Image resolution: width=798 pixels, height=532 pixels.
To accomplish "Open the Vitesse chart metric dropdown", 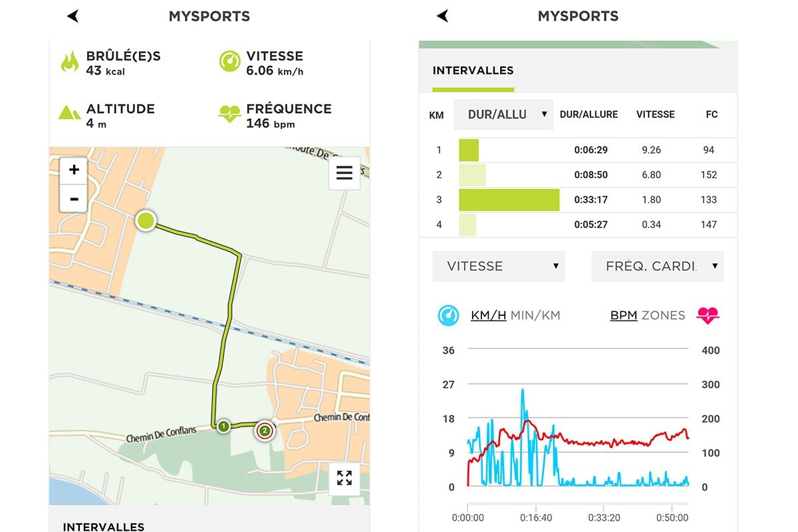I will 499,266.
